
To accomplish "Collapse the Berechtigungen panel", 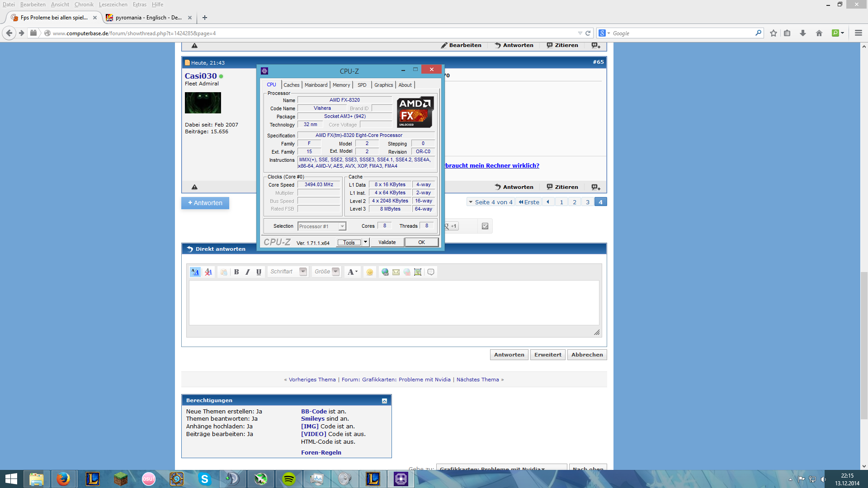I will coord(384,401).
